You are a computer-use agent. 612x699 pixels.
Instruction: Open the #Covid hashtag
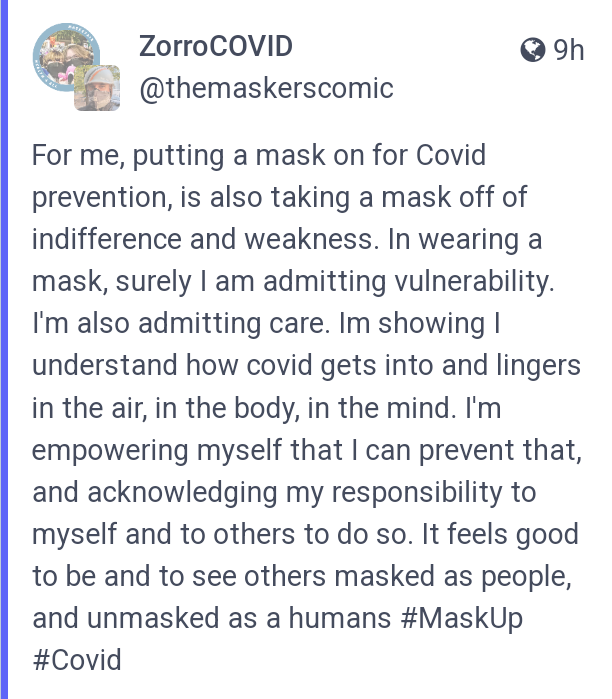(77, 660)
